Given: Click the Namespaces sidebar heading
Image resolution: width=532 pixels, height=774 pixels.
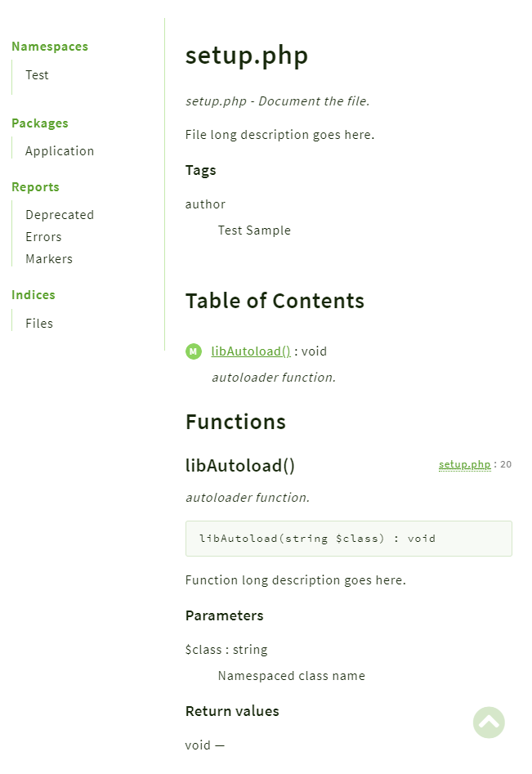Looking at the screenshot, I should click(49, 47).
